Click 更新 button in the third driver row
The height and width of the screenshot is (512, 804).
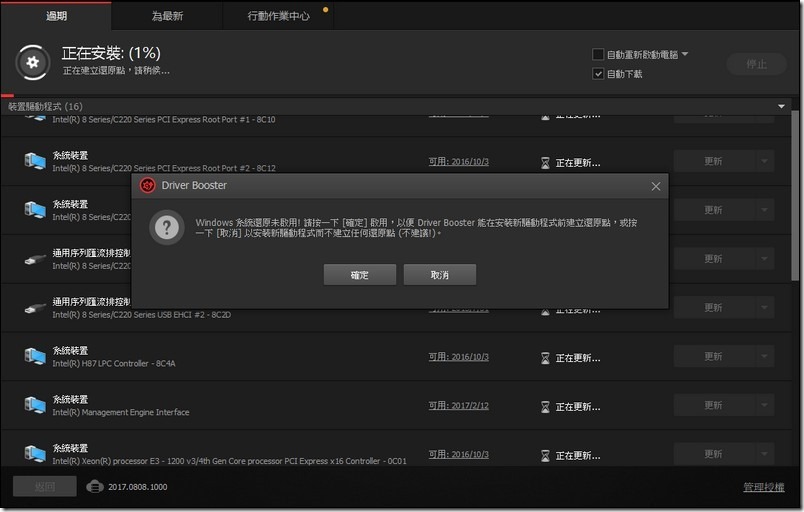[x=713, y=210]
